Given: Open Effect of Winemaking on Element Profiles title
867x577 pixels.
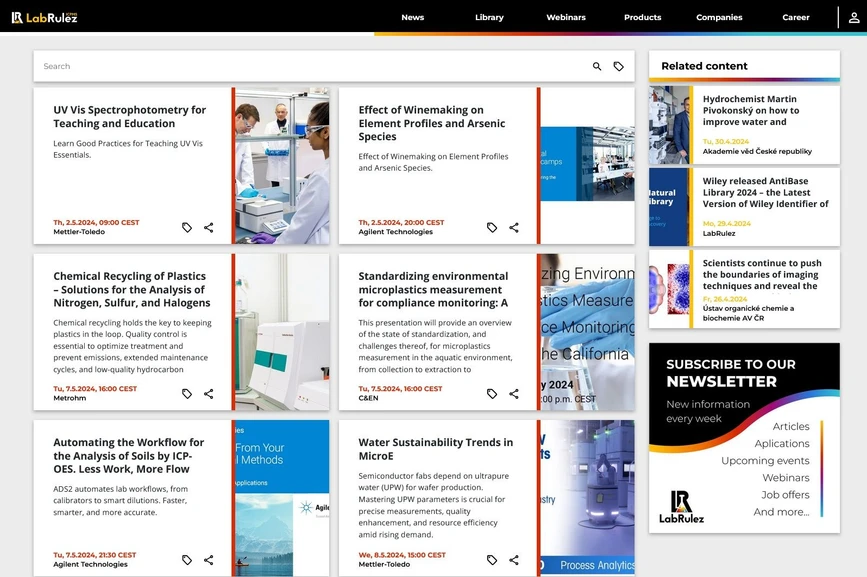Looking at the screenshot, I should click(x=432, y=123).
